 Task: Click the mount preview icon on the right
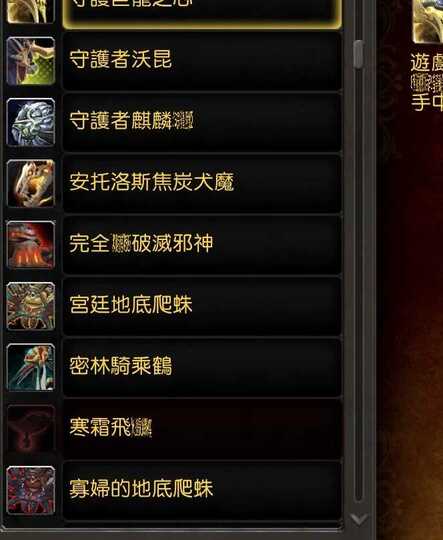click(x=428, y=21)
